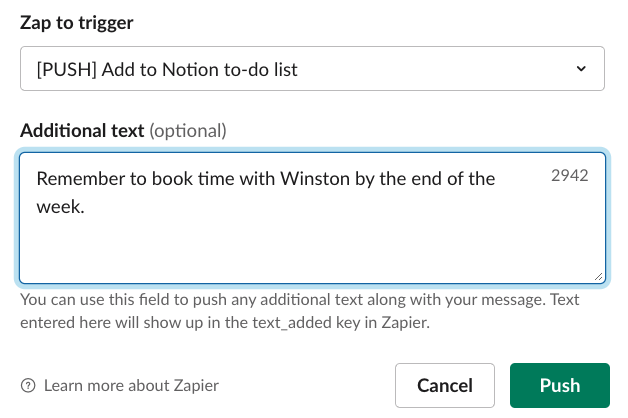
Task: Click the question mark help icon
Action: point(28,385)
